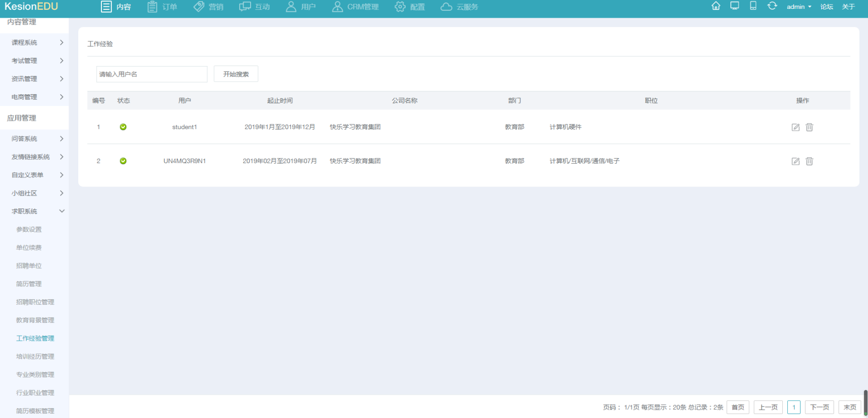Click the refresh cache icon in header
The image size is (868, 418).
tap(772, 6)
